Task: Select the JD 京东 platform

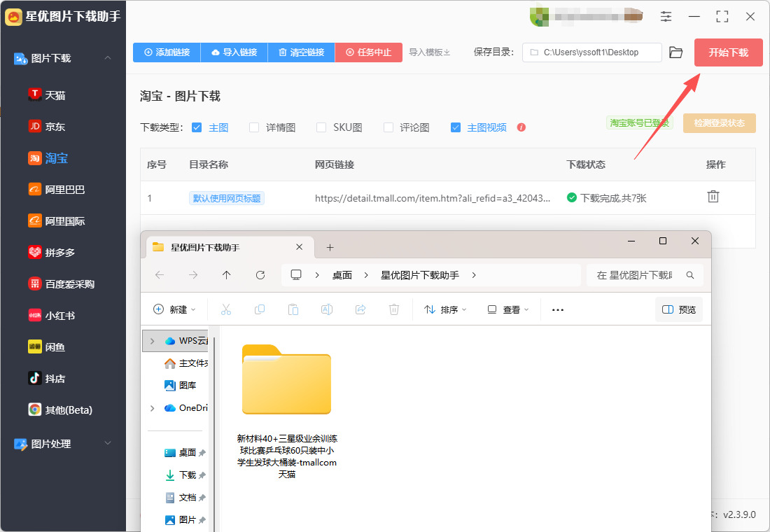Action: click(47, 126)
